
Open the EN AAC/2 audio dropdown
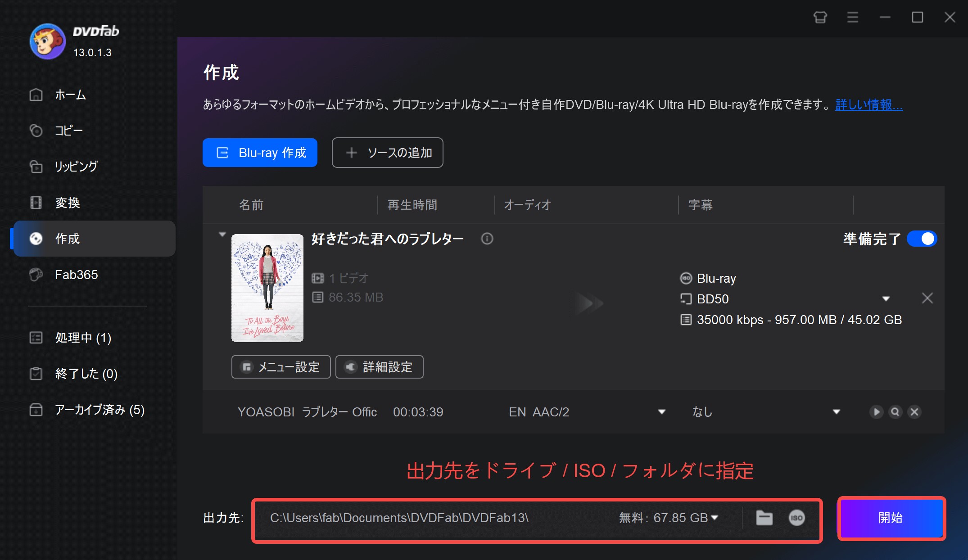(661, 412)
